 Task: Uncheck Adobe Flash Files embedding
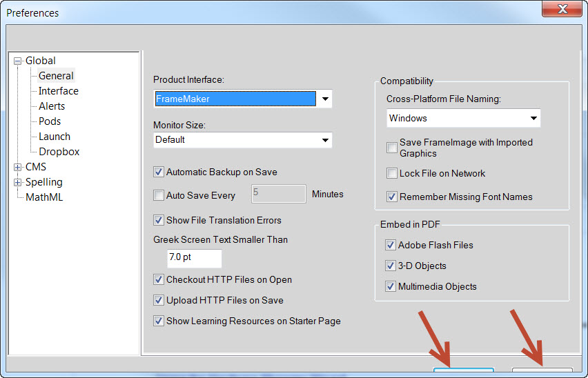click(x=391, y=246)
